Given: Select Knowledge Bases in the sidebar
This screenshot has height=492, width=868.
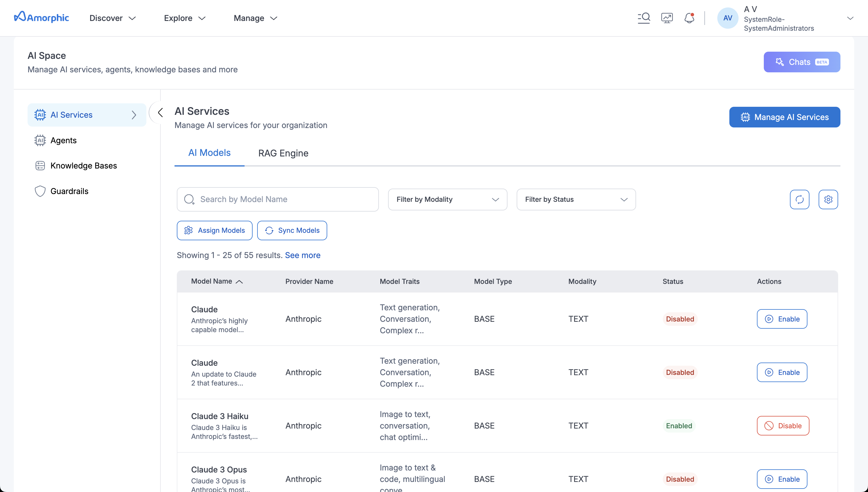Looking at the screenshot, I should coord(84,166).
